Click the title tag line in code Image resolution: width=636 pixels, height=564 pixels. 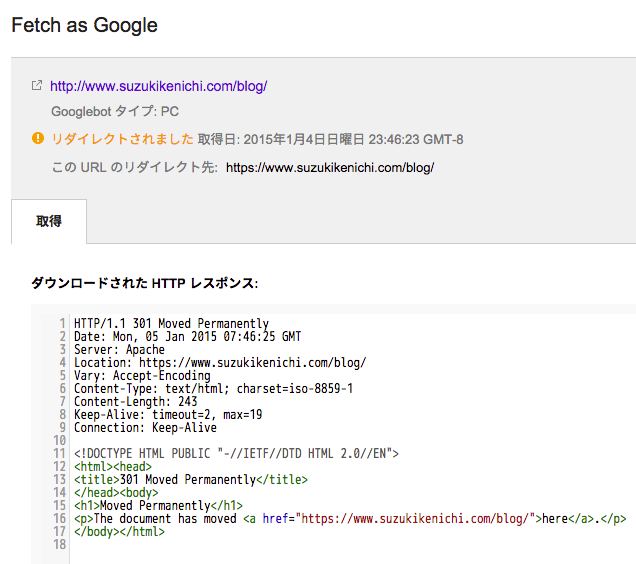pyautogui.click(x=191, y=479)
